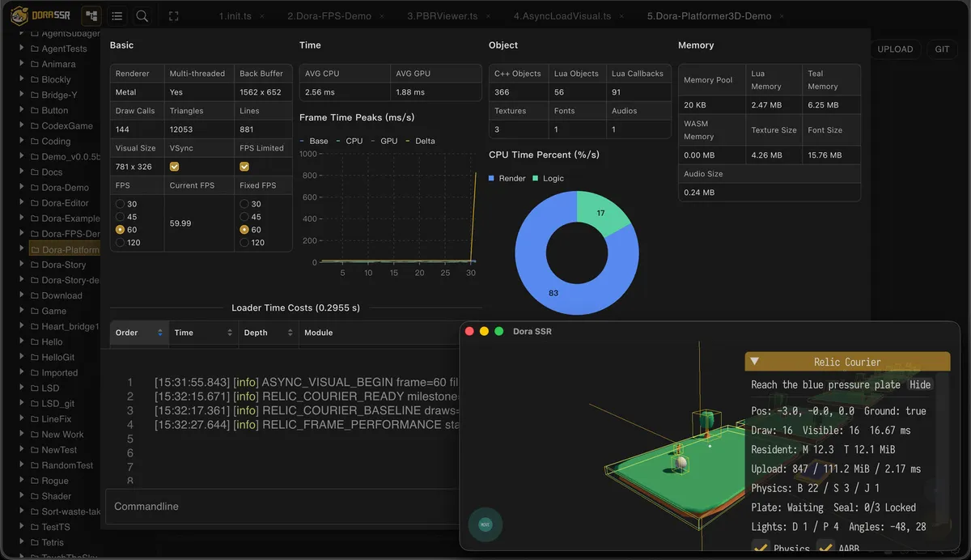Select 120 under the FPS column
Screen dimensions: 971x560
(121, 242)
